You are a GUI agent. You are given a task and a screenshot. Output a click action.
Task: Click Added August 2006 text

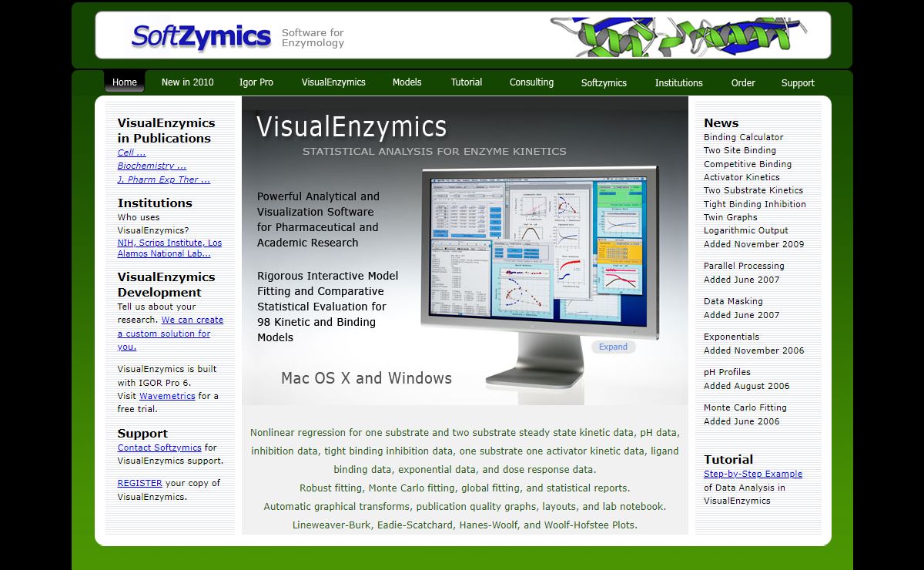pos(747,386)
